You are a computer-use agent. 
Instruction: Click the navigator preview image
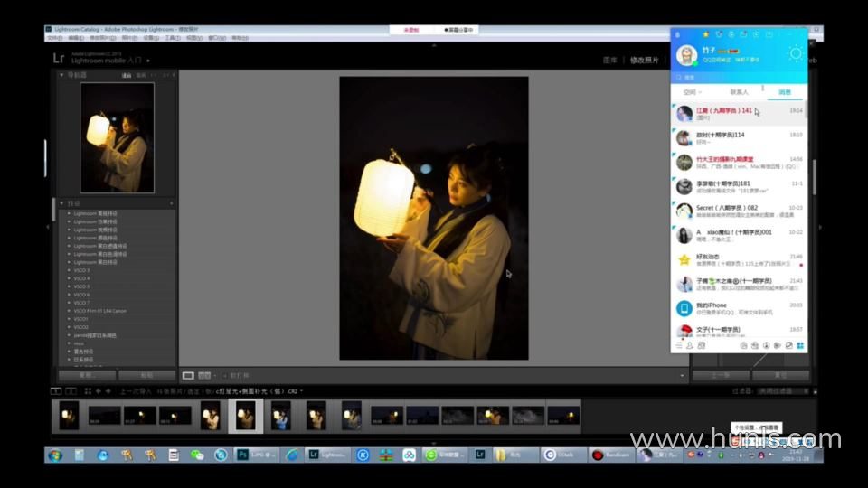(117, 137)
